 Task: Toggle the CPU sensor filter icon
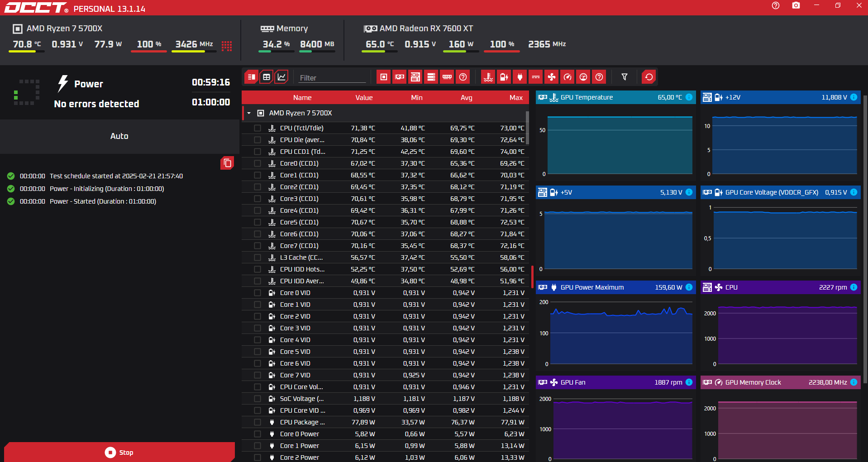click(x=384, y=77)
